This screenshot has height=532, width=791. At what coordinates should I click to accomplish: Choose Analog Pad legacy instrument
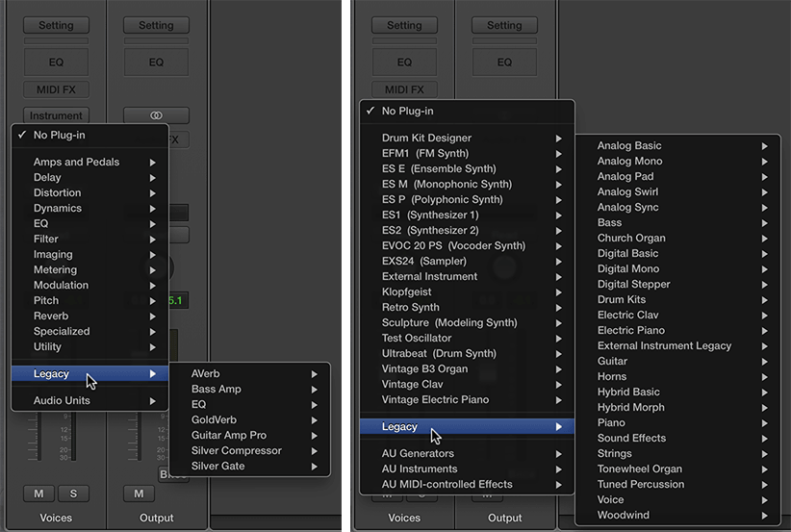(x=677, y=176)
